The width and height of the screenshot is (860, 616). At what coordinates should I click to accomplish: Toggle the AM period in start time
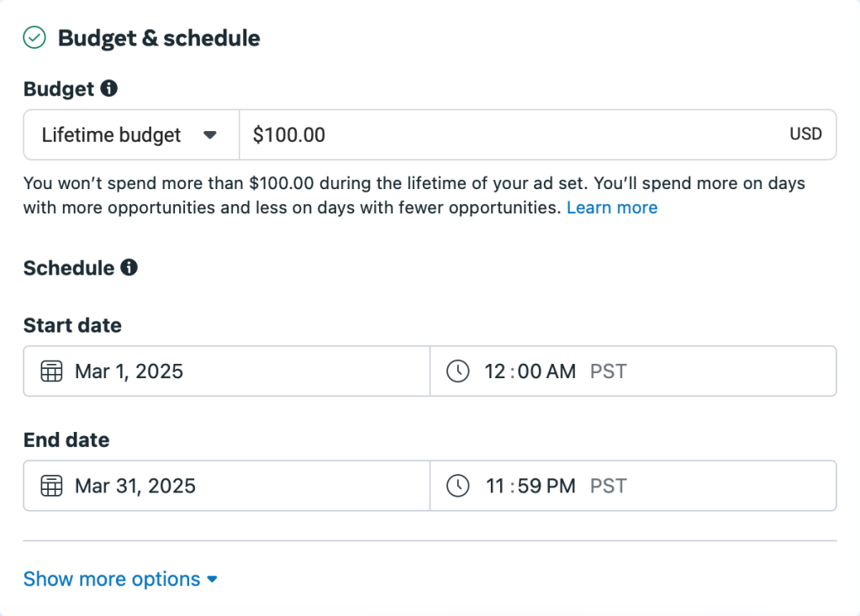coord(561,371)
